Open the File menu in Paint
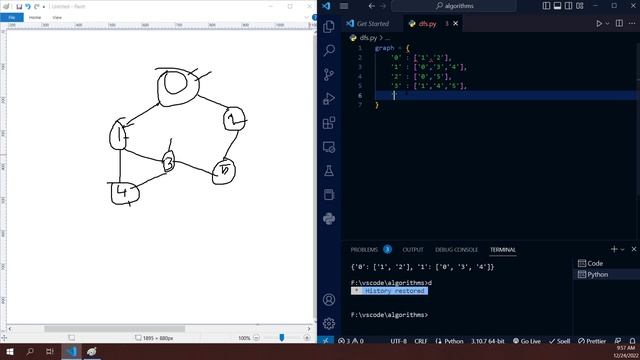The image size is (640, 360). tap(11, 17)
